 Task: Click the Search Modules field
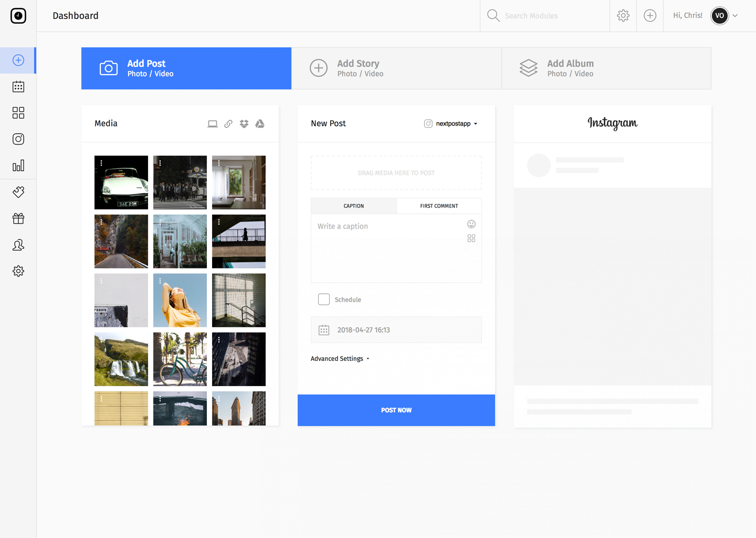pyautogui.click(x=551, y=16)
